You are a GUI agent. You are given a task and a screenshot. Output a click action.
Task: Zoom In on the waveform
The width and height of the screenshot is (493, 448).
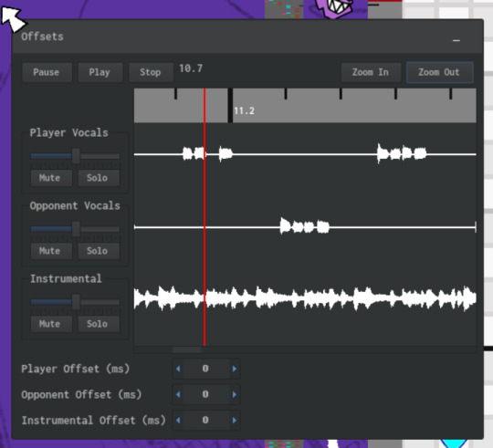tap(371, 72)
